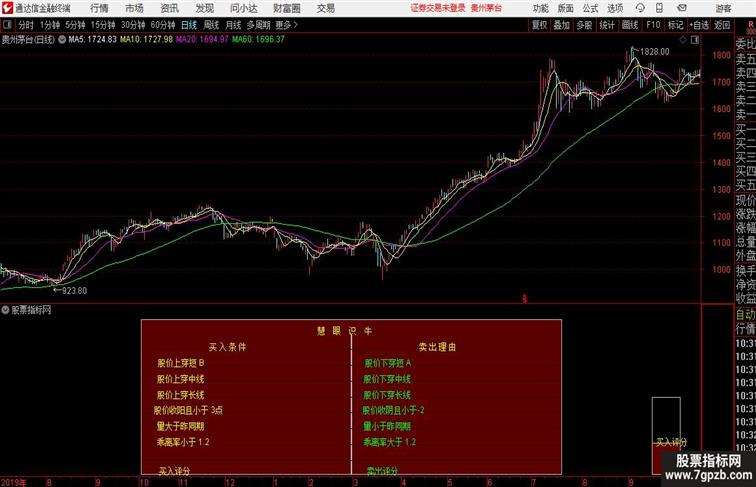Viewport: 756px width, 487px height.
Task: Click the 1828.00 high price label
Action: tap(654, 52)
